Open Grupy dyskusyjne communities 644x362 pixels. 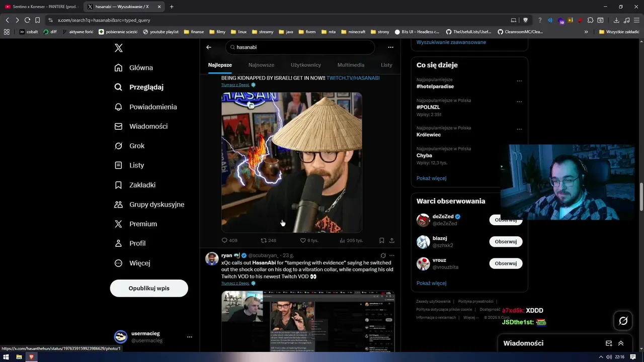click(x=149, y=204)
